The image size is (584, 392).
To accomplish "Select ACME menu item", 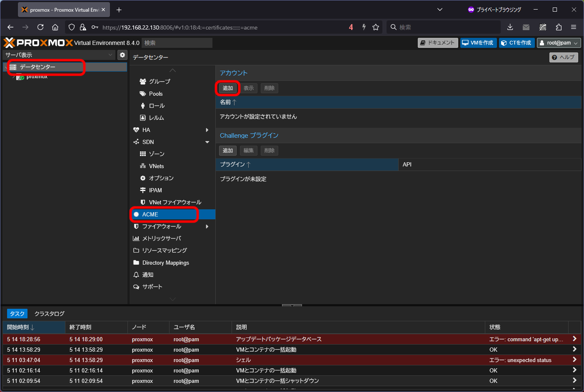I will tap(172, 214).
